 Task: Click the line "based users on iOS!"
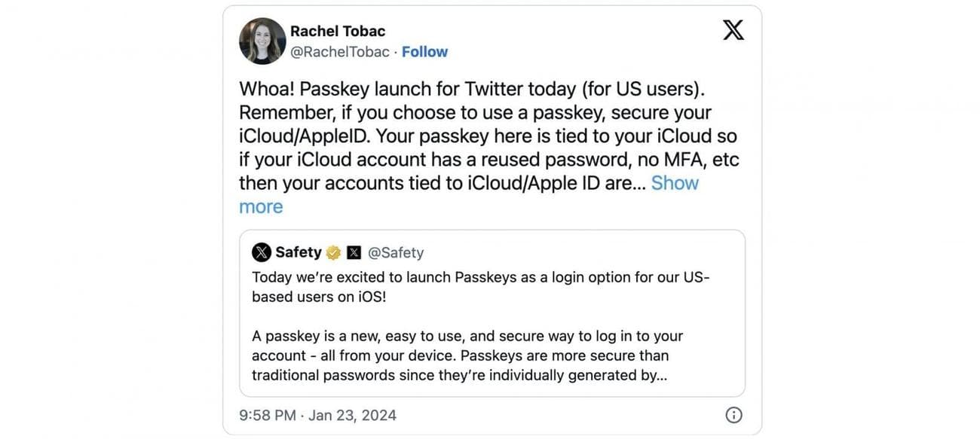[318, 297]
